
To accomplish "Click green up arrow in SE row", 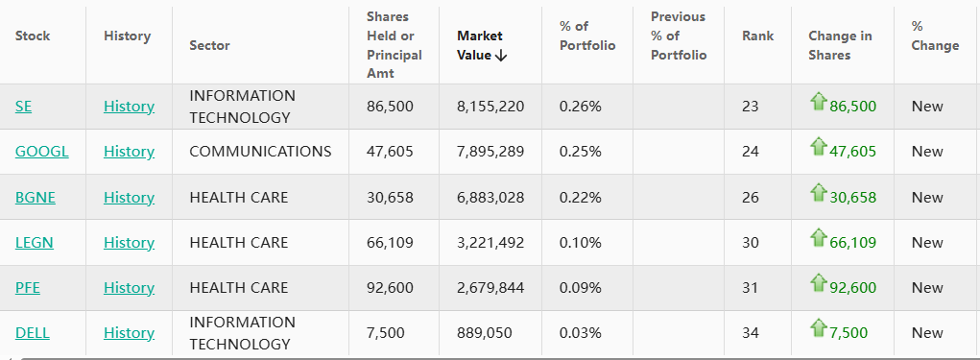I will [x=819, y=101].
